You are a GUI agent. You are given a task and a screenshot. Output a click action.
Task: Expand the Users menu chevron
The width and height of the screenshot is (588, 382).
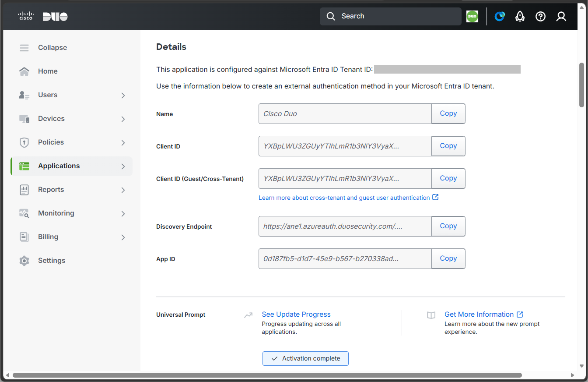coord(123,95)
